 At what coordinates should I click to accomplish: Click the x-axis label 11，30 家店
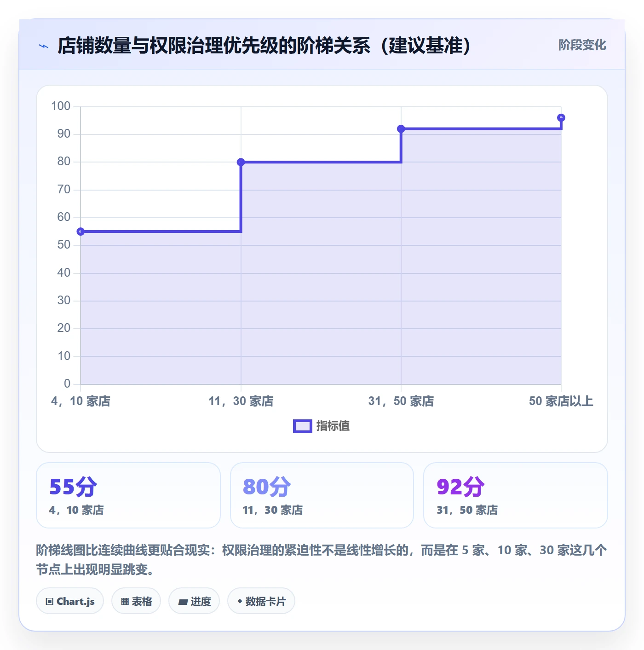241,401
